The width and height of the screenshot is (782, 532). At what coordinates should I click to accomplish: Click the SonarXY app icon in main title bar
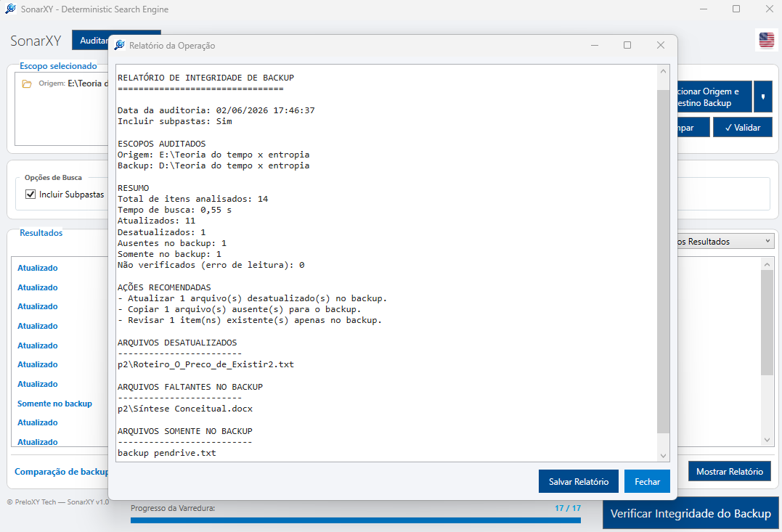[x=10, y=9]
